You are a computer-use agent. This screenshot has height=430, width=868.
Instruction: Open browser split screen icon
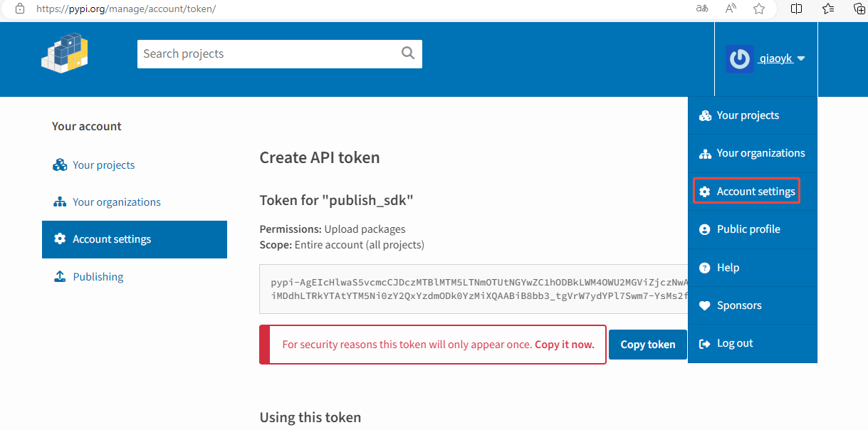pyautogui.click(x=797, y=9)
